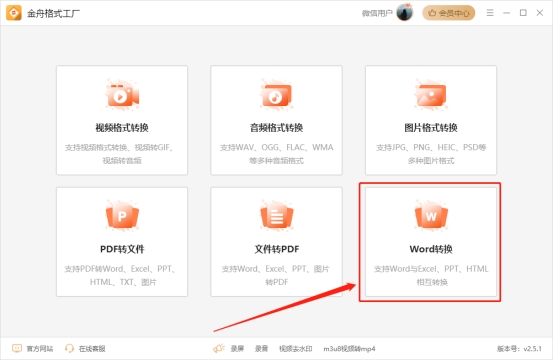Open the video format conversion camera icon
Viewport: 554px width, 360px height.
pos(122,95)
